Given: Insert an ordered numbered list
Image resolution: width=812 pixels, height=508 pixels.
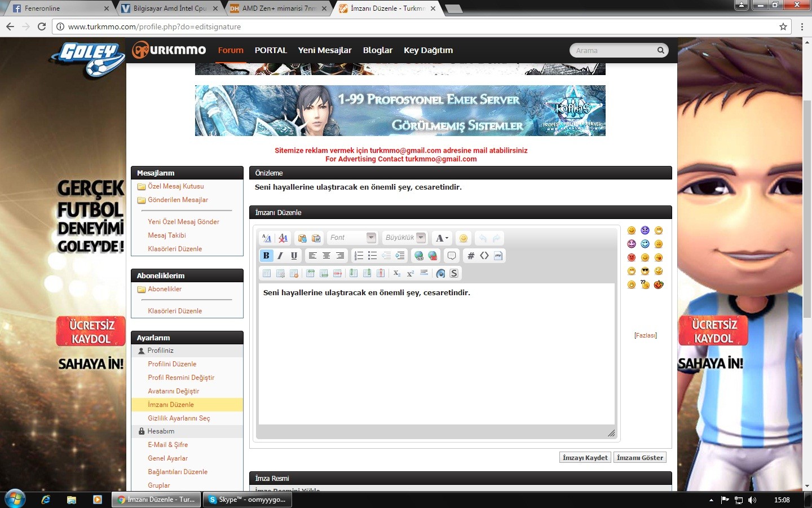Looking at the screenshot, I should point(359,256).
